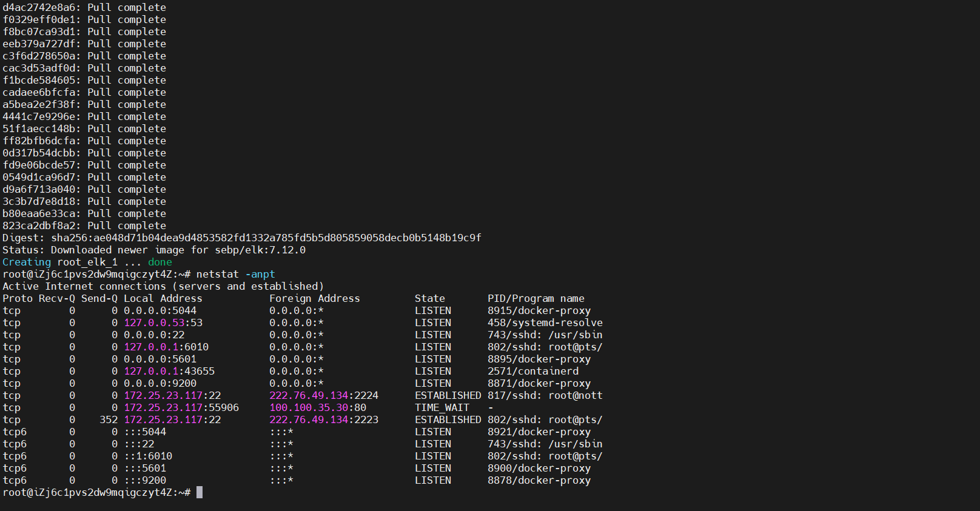Click '0549d1ca96d7' layer ID
This screenshot has width=980, height=511.
pos(39,177)
